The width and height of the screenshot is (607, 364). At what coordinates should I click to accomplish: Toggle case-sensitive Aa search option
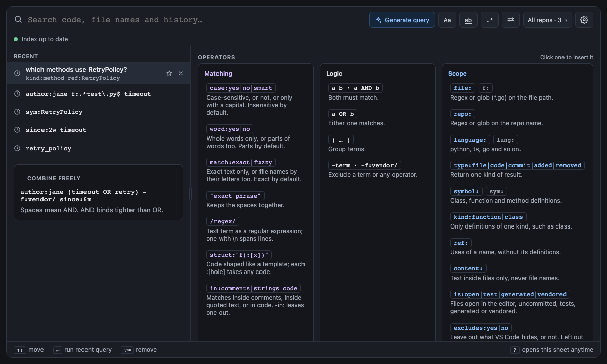(x=447, y=20)
